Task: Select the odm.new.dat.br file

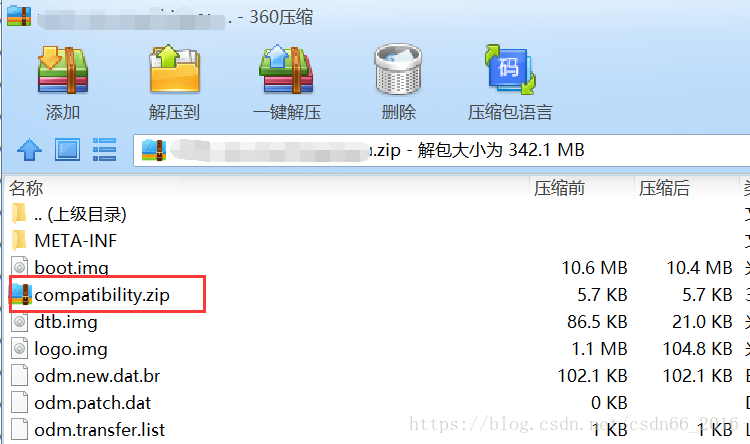Action: pyautogui.click(x=97, y=376)
